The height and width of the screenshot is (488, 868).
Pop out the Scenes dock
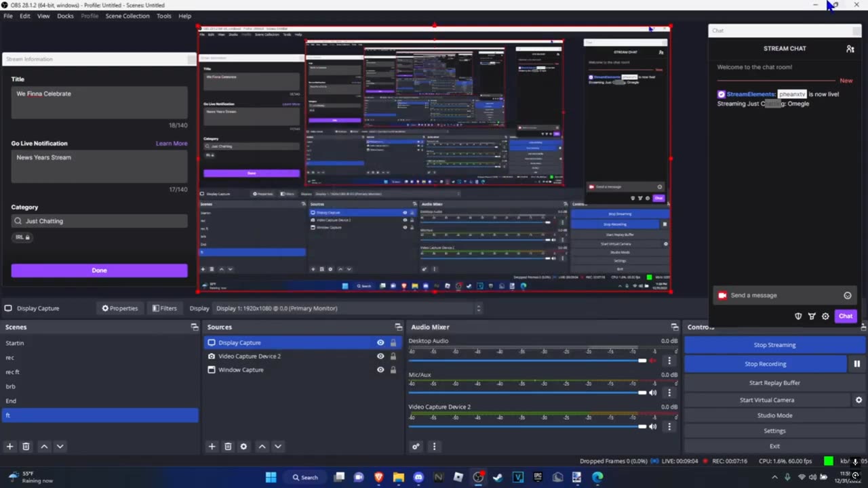coord(195,327)
